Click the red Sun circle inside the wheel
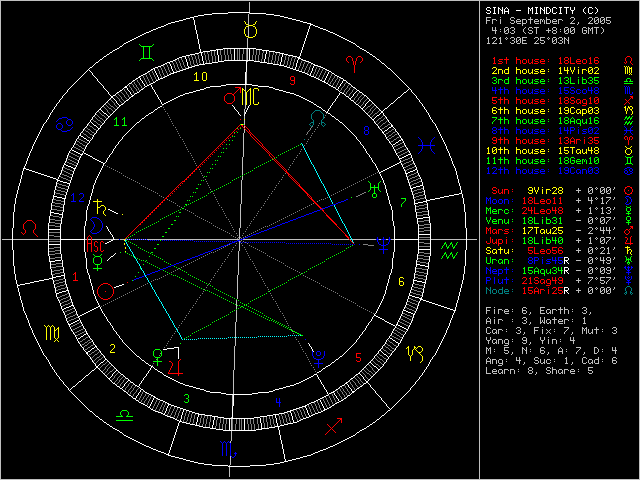This screenshot has height=480, width=640. (105, 291)
